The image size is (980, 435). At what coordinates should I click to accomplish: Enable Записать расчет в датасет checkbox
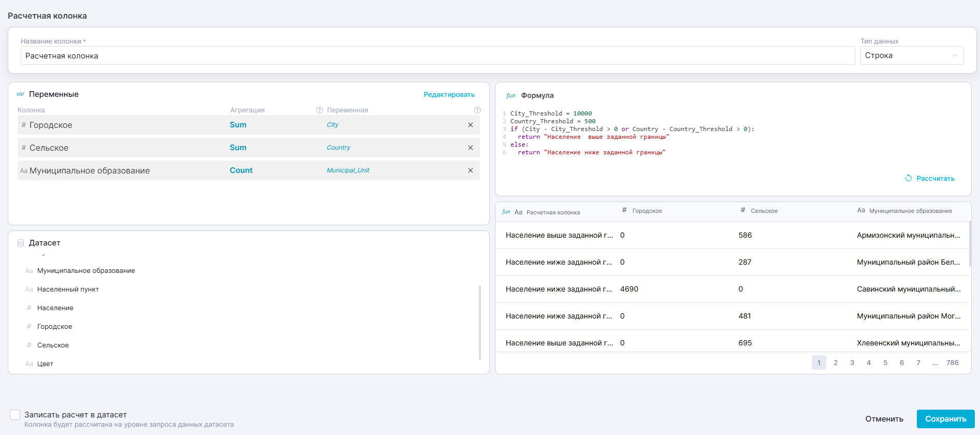[15, 415]
